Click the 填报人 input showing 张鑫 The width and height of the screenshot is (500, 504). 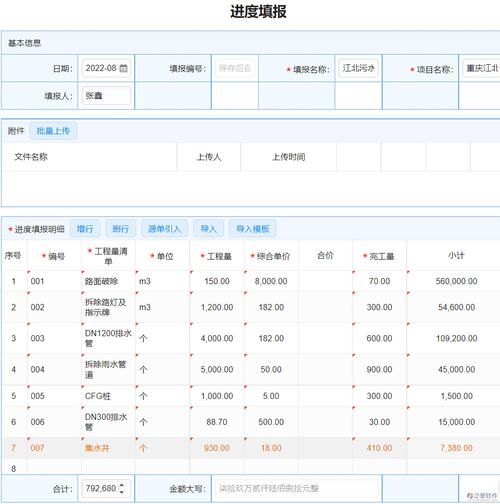pyautogui.click(x=106, y=96)
